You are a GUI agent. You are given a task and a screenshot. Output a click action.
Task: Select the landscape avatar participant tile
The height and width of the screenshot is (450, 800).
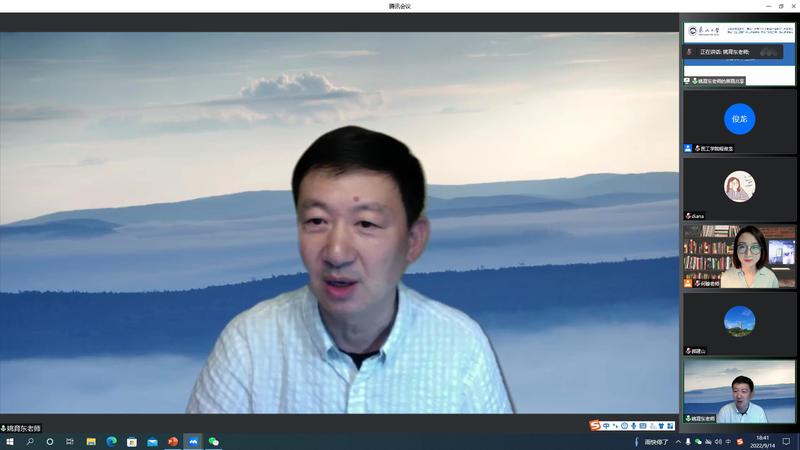(x=739, y=322)
